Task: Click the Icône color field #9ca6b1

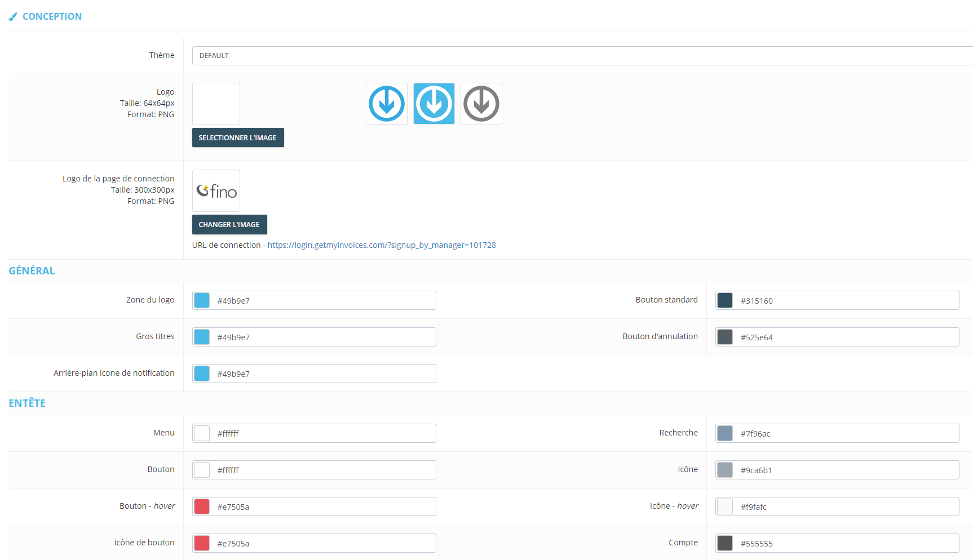Action: pos(837,470)
